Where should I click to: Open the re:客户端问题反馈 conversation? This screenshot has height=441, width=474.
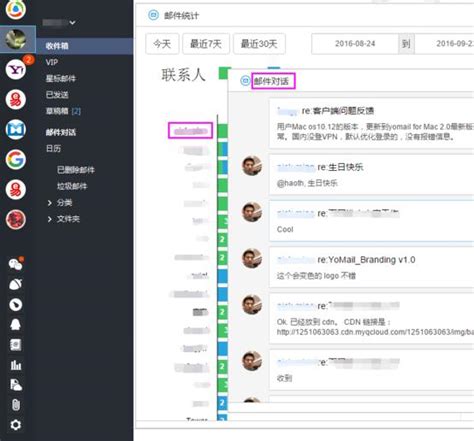[x=371, y=123]
